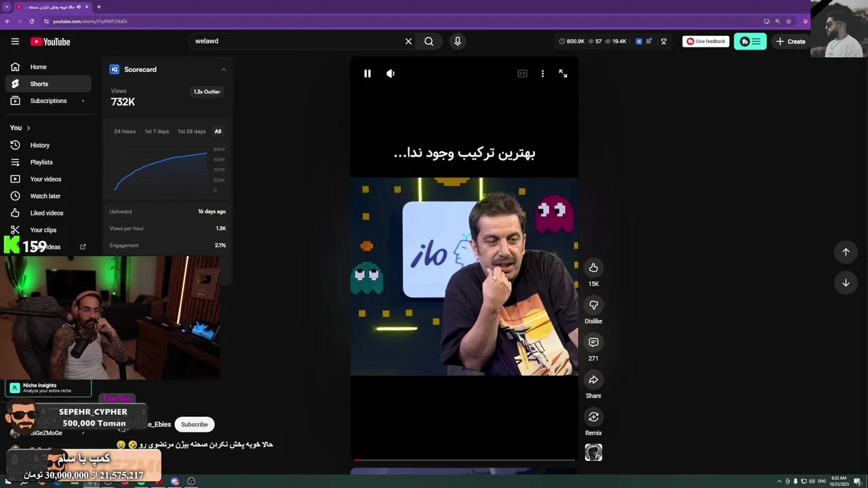Select the 1st 28 days range tab
This screenshot has width=868, height=488.
tap(191, 131)
